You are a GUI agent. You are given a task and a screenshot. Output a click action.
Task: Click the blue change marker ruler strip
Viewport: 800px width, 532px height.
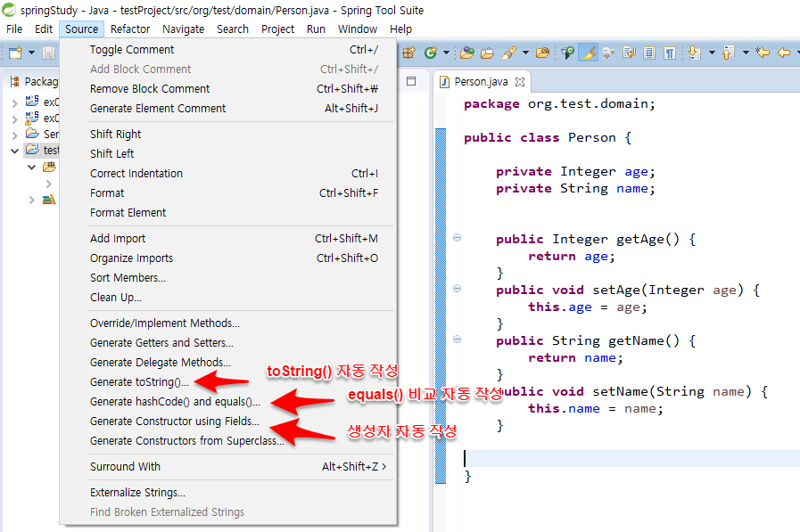[x=441, y=306]
